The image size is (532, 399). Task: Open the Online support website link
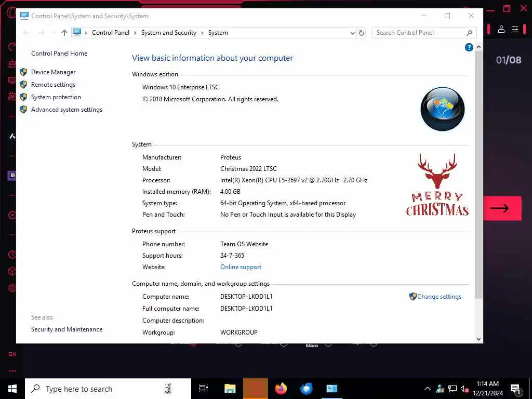(241, 267)
